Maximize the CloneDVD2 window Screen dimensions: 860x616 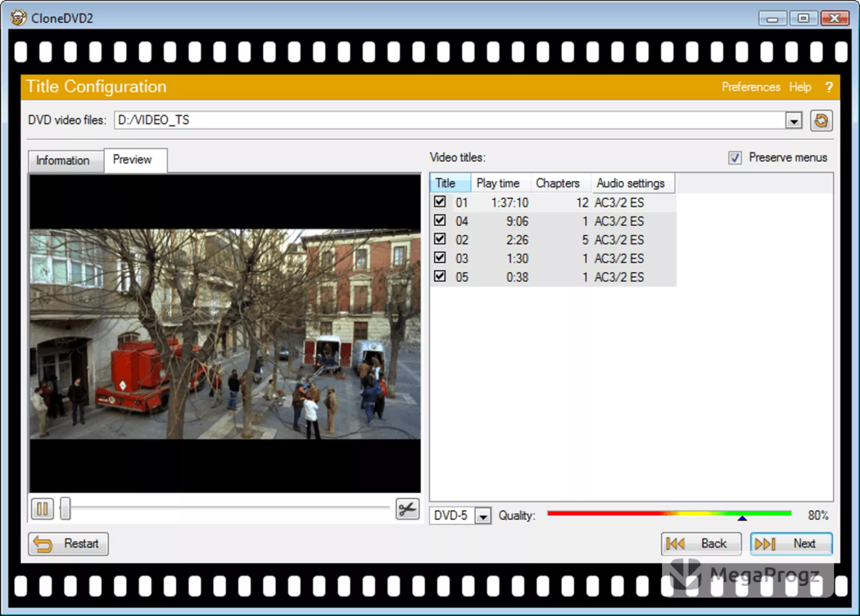click(803, 18)
